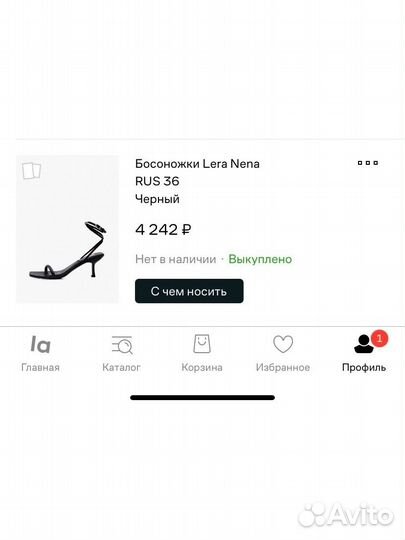Open the shopping bag cart icon
Viewport: 405px width, 540px height.
tap(202, 344)
